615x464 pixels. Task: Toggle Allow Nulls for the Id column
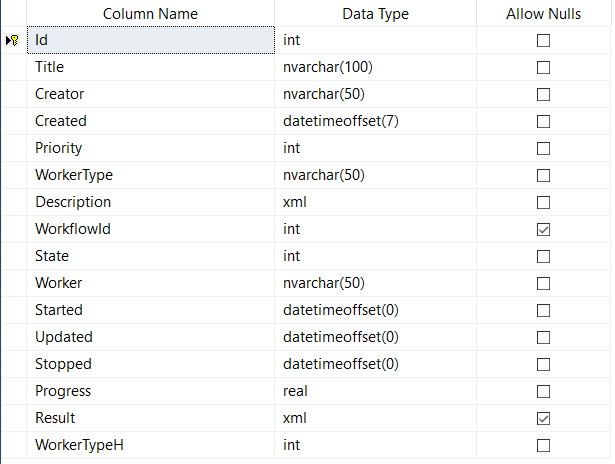[544, 41]
